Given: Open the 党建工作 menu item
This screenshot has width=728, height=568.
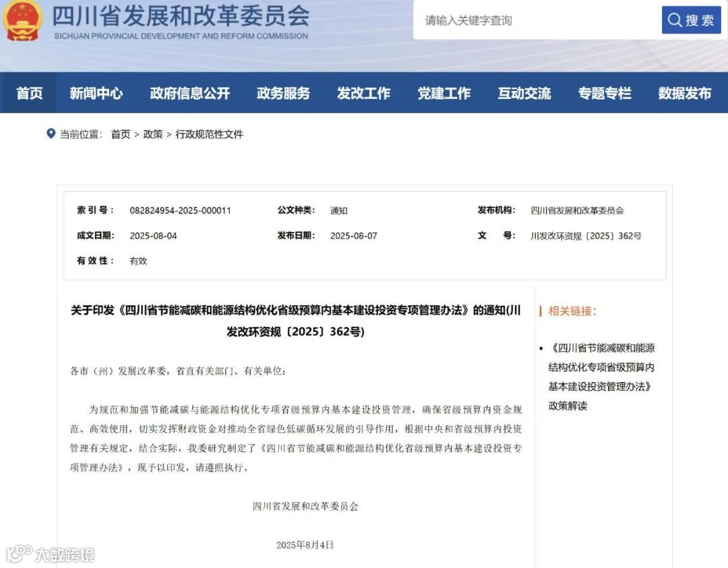Looking at the screenshot, I should (x=444, y=93).
